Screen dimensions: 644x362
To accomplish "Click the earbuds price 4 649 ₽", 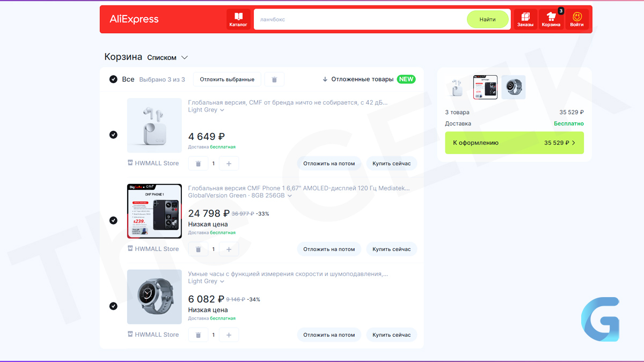I will tap(207, 137).
